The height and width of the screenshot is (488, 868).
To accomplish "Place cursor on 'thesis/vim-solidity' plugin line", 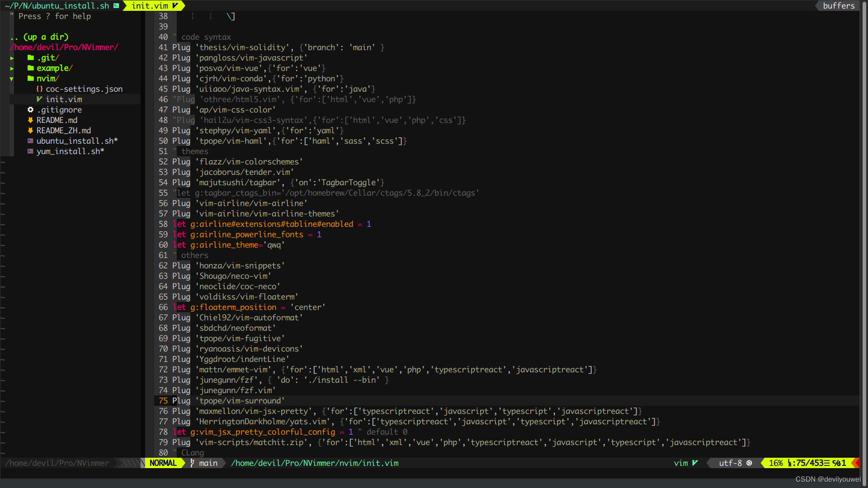I will click(278, 47).
